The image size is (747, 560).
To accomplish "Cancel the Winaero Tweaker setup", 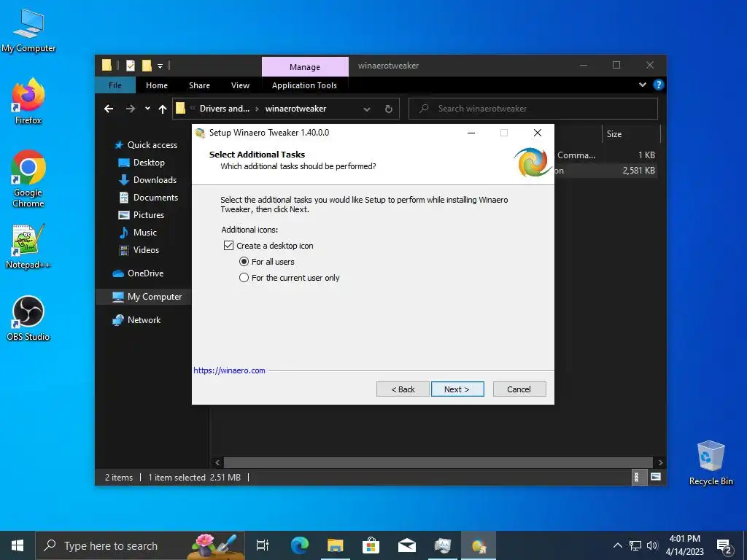I will 519,389.
